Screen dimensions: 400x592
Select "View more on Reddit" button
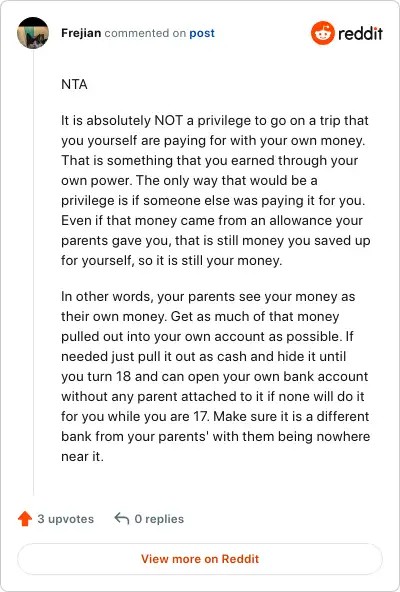pyautogui.click(x=200, y=559)
